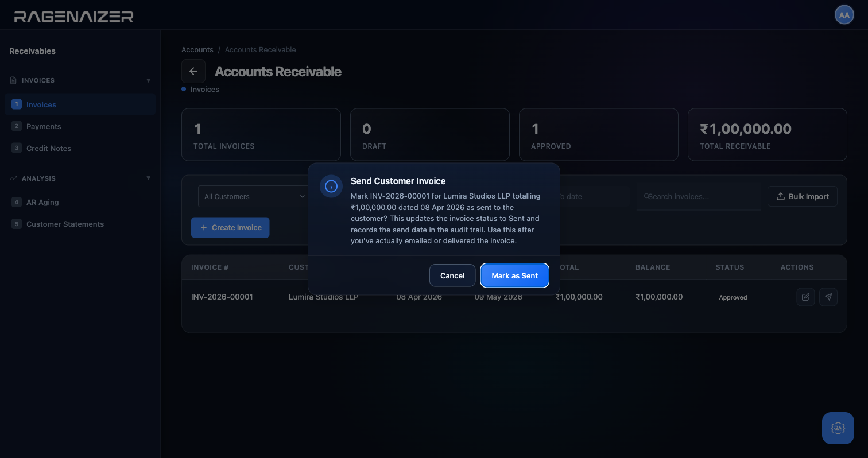Click the Ragenaizer logo
Viewport: 868px width, 458px height.
pyautogui.click(x=74, y=16)
